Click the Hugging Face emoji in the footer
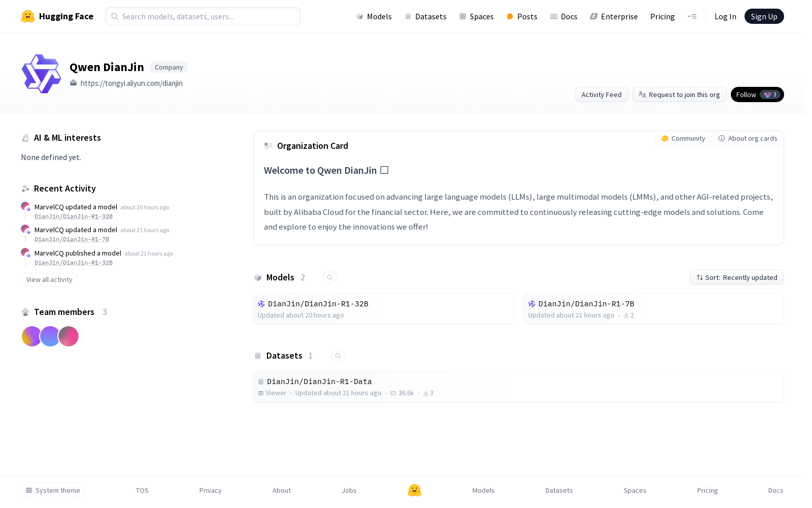Viewport: 812px width, 508px height. pos(415,490)
